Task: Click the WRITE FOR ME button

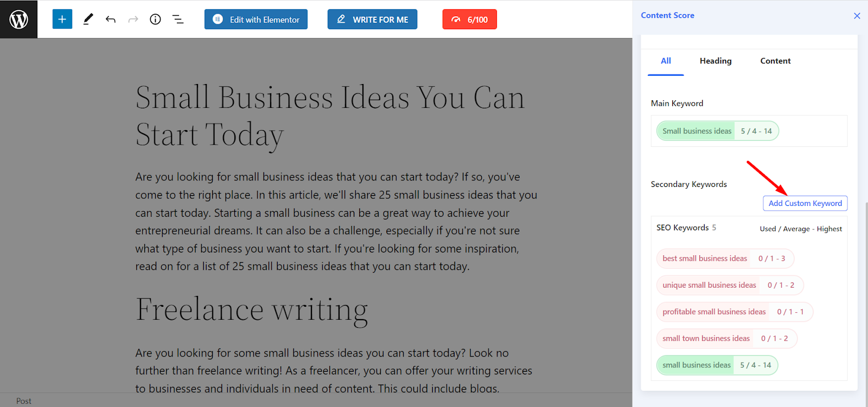Action: pos(372,20)
